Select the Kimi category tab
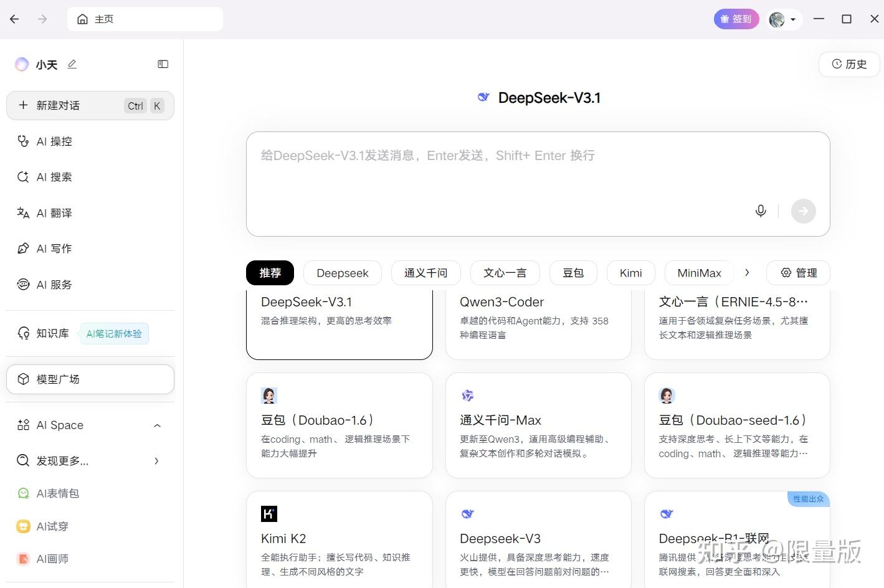This screenshot has height=588, width=884. pyautogui.click(x=631, y=273)
